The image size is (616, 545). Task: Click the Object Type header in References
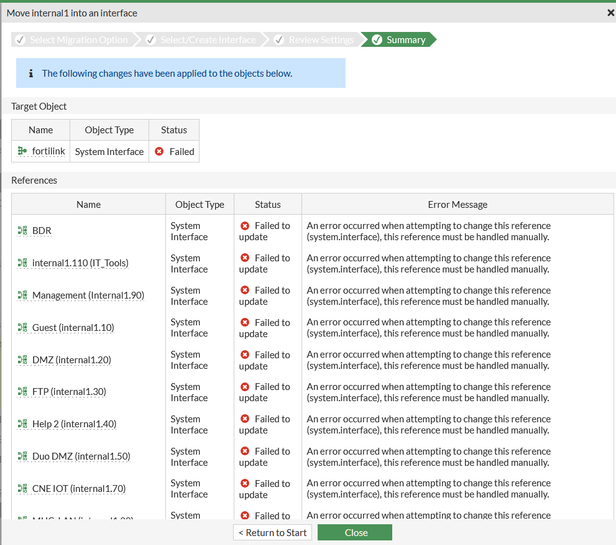pyautogui.click(x=199, y=204)
